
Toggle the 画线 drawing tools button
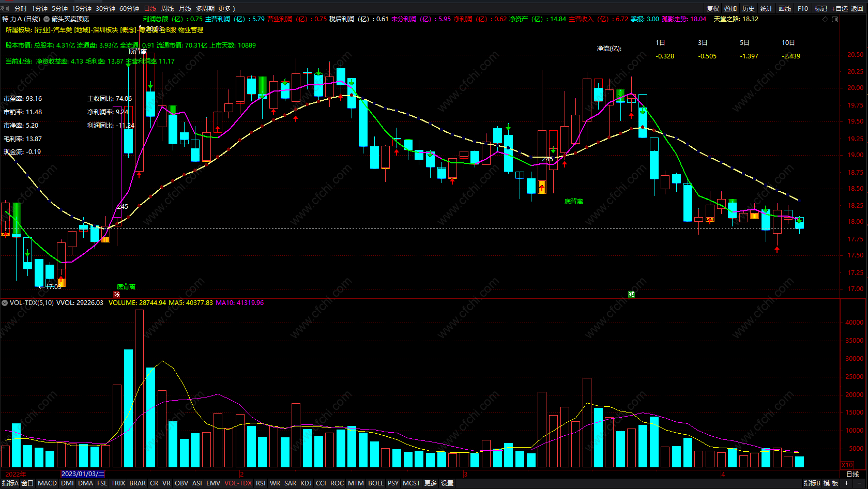point(785,8)
